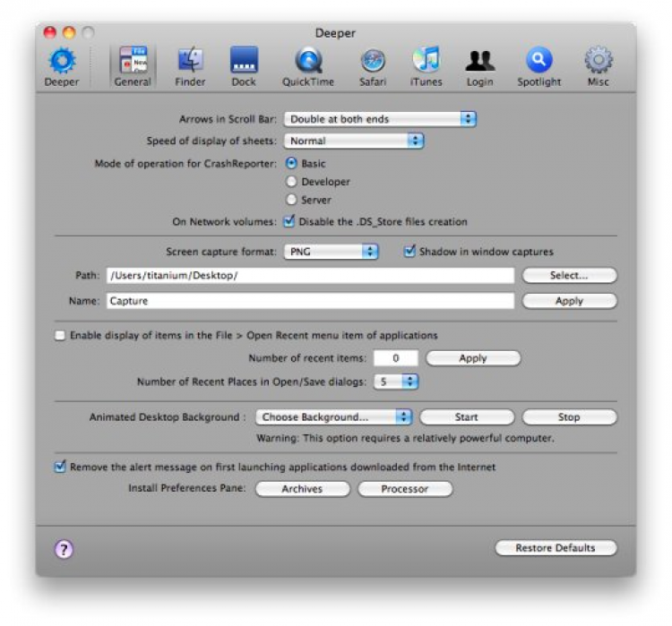The width and height of the screenshot is (672, 626).
Task: Click Apply button next to Name field
Action: coord(570,301)
